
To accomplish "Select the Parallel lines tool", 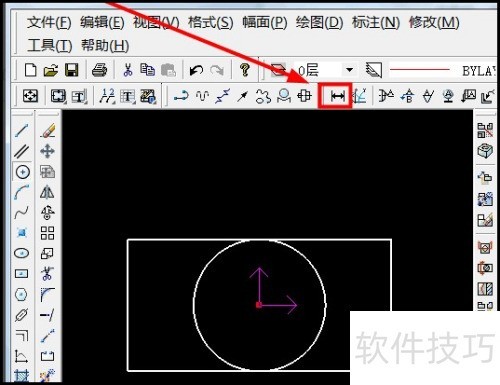I will click(x=22, y=151).
